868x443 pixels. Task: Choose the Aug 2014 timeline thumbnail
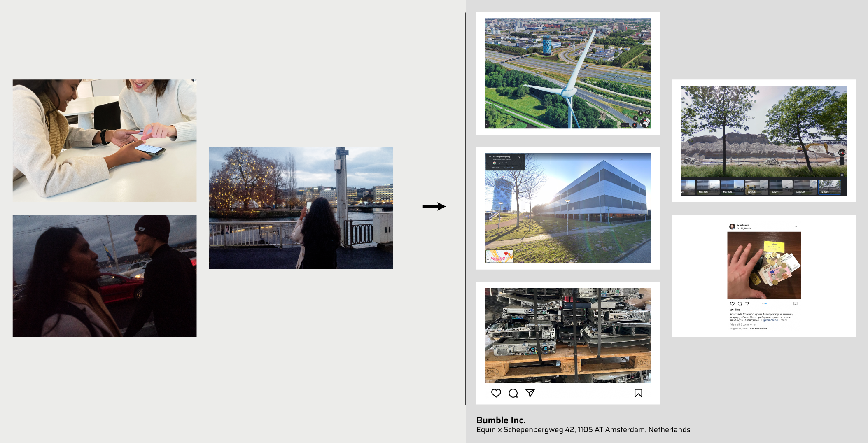(805, 187)
